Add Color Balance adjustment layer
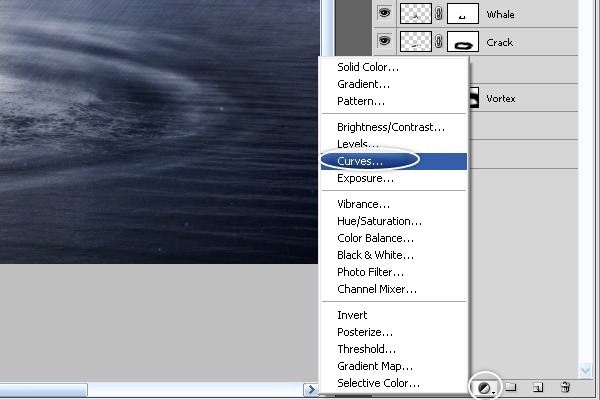 [x=394, y=238]
